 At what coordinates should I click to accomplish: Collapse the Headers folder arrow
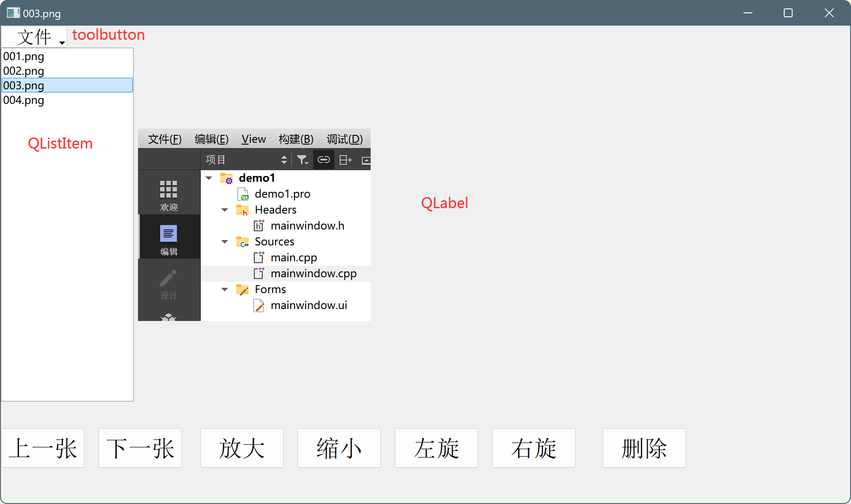point(225,210)
